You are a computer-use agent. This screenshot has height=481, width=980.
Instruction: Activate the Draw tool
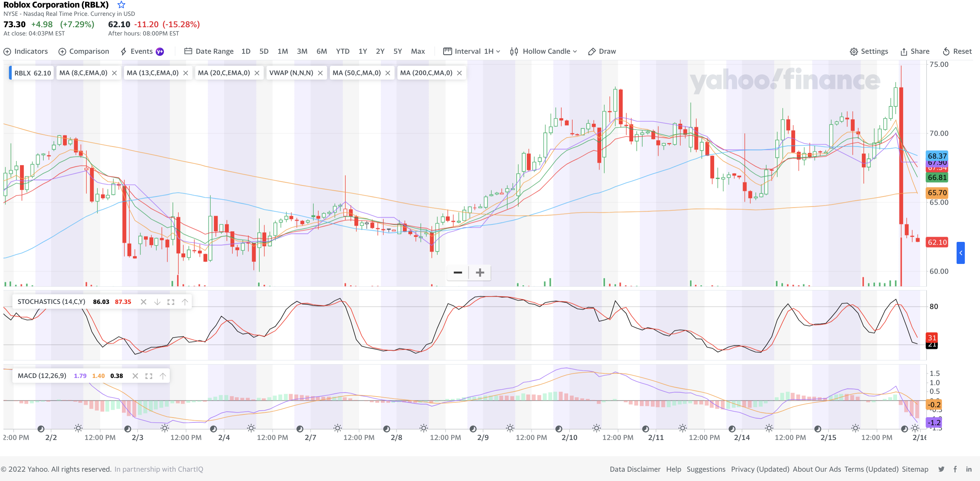coord(602,51)
